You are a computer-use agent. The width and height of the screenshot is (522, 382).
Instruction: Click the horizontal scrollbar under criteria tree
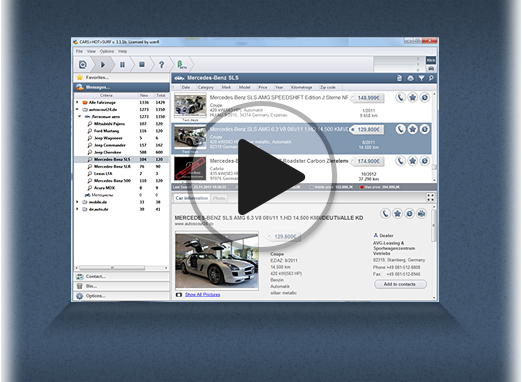click(112, 268)
